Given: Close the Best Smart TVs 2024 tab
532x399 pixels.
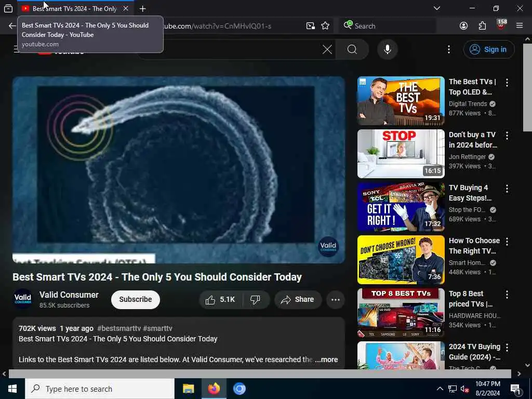Looking at the screenshot, I should pyautogui.click(x=126, y=8).
